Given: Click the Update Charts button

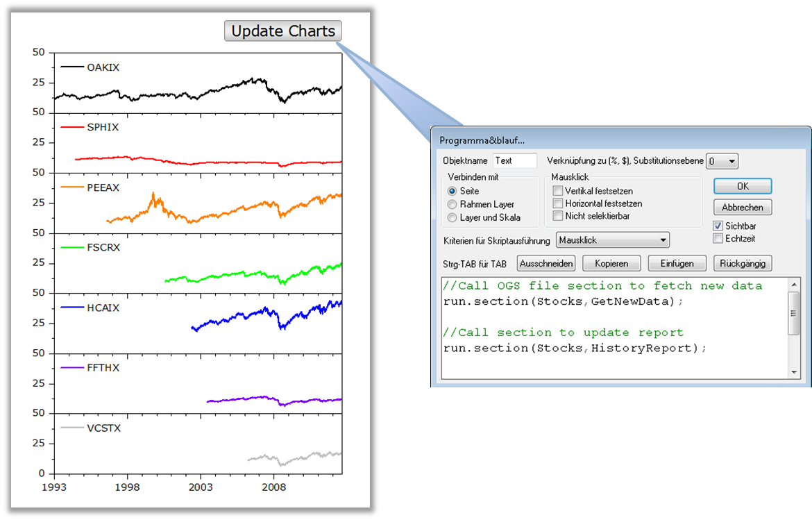Looking at the screenshot, I should [282, 31].
